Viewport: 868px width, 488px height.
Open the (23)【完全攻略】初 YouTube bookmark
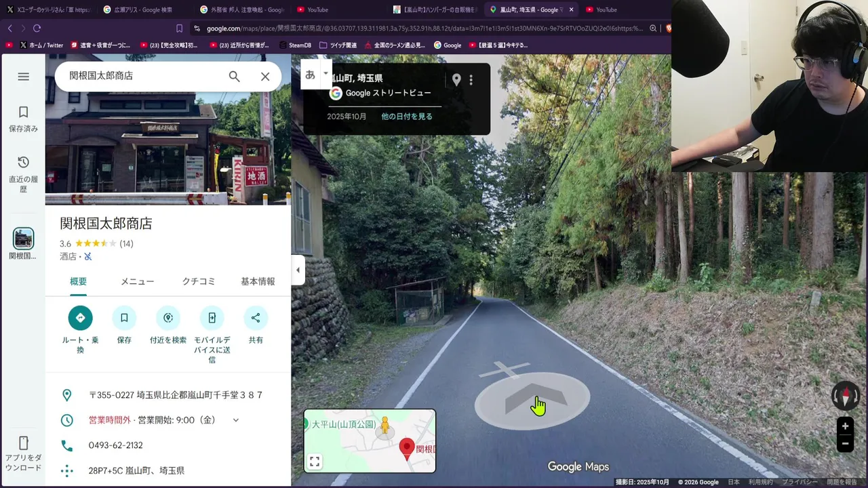(169, 45)
